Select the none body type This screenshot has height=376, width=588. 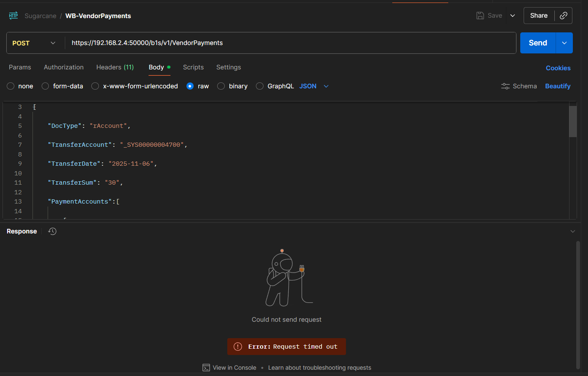(x=11, y=86)
